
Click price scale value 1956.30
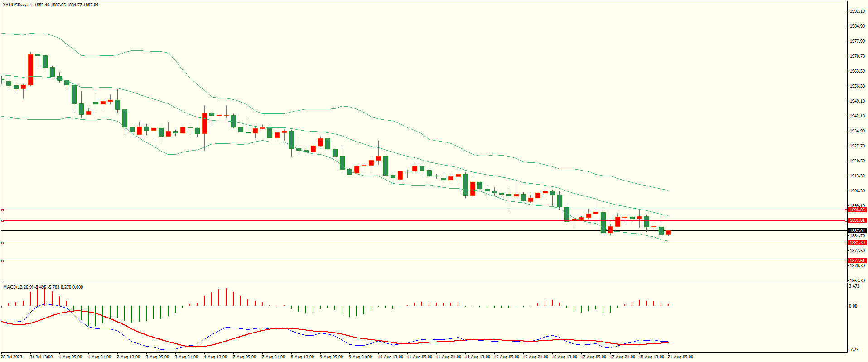(857, 86)
